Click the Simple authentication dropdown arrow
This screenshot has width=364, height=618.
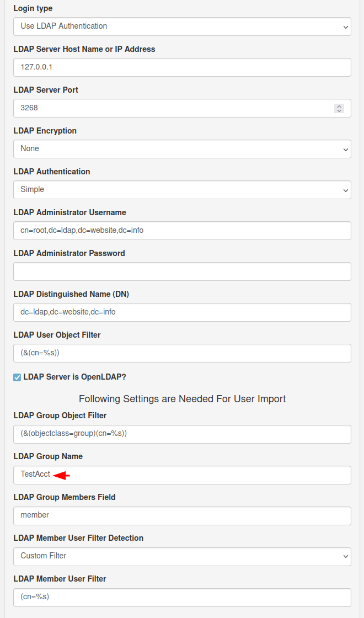[346, 189]
